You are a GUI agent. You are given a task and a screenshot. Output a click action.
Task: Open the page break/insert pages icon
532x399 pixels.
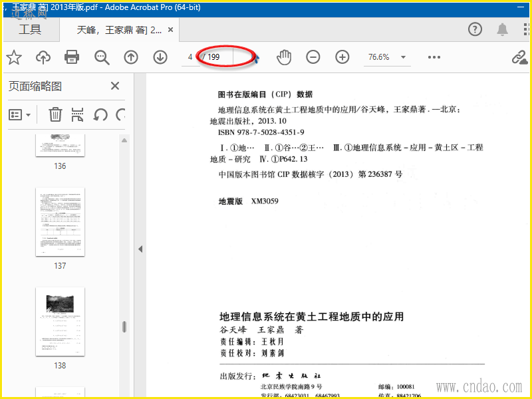point(77,114)
